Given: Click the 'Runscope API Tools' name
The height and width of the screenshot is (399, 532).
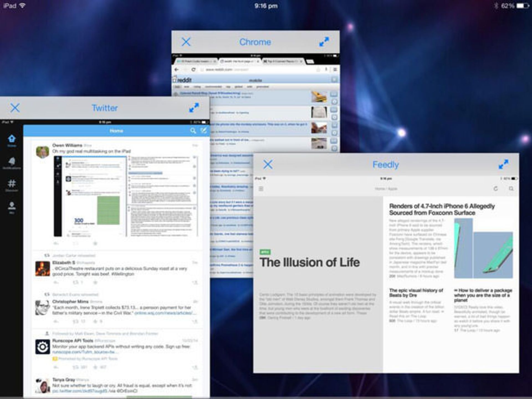Looking at the screenshot, I should point(73,341).
